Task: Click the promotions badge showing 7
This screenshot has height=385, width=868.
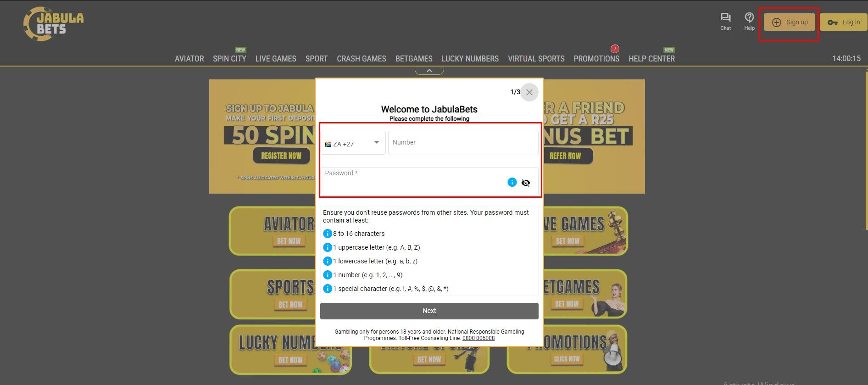Action: tap(615, 49)
